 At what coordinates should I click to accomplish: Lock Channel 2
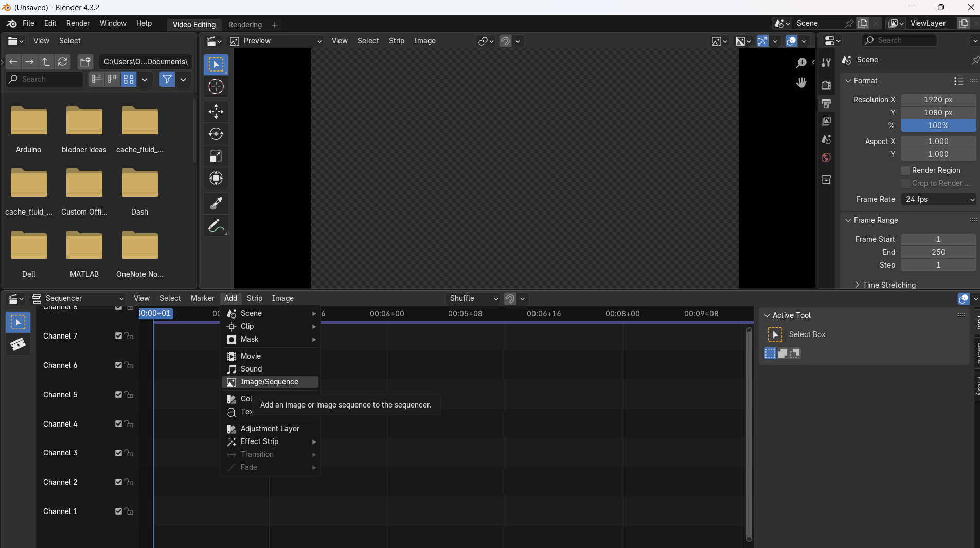click(x=129, y=482)
